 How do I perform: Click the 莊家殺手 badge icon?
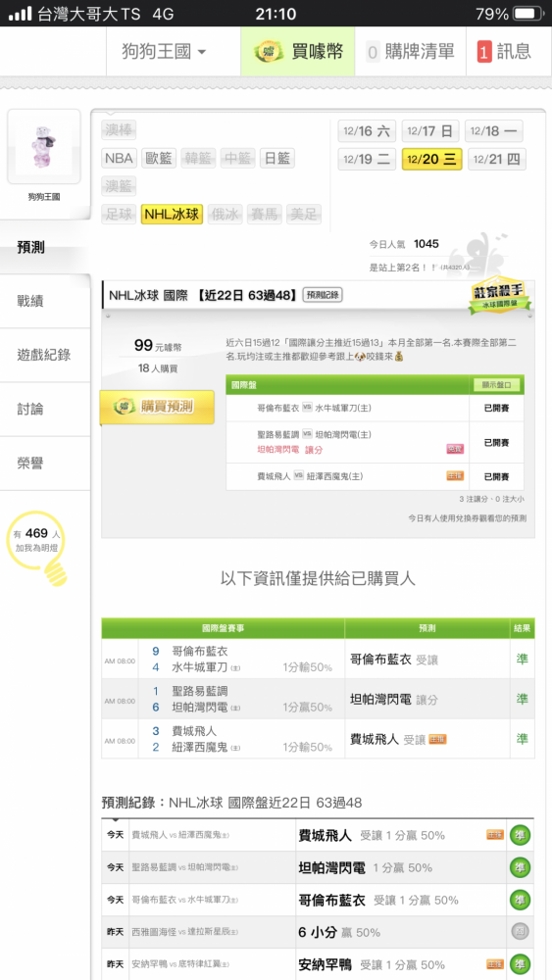(x=499, y=294)
